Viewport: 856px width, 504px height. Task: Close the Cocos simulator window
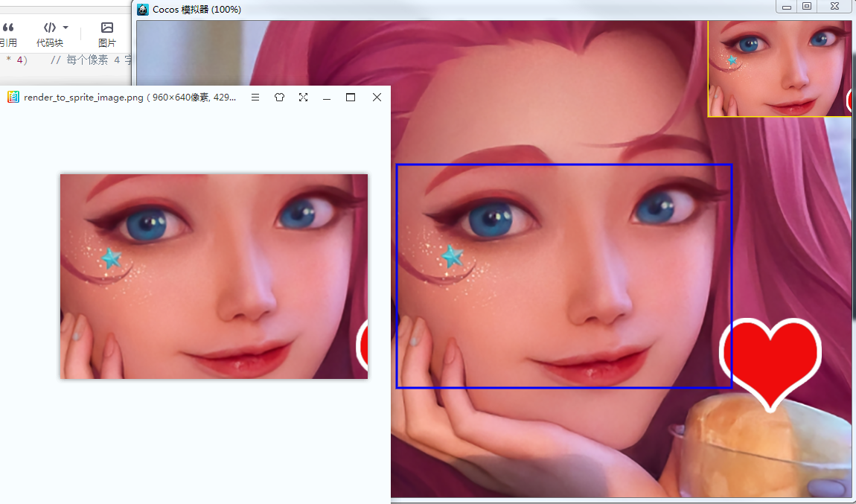834,7
